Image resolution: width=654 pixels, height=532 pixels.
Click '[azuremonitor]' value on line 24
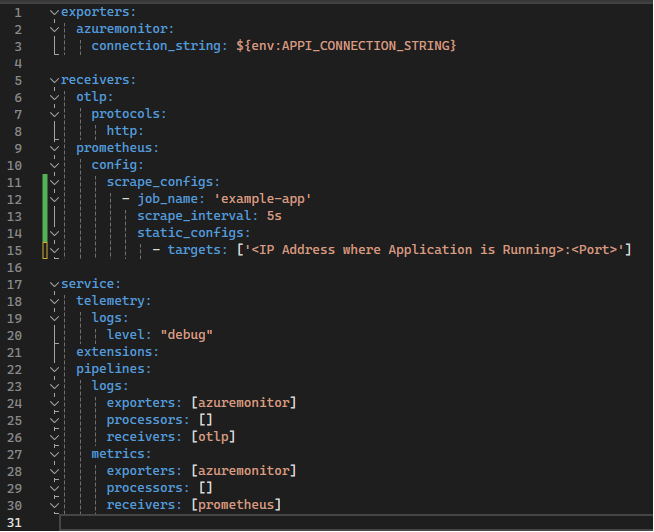click(x=244, y=403)
